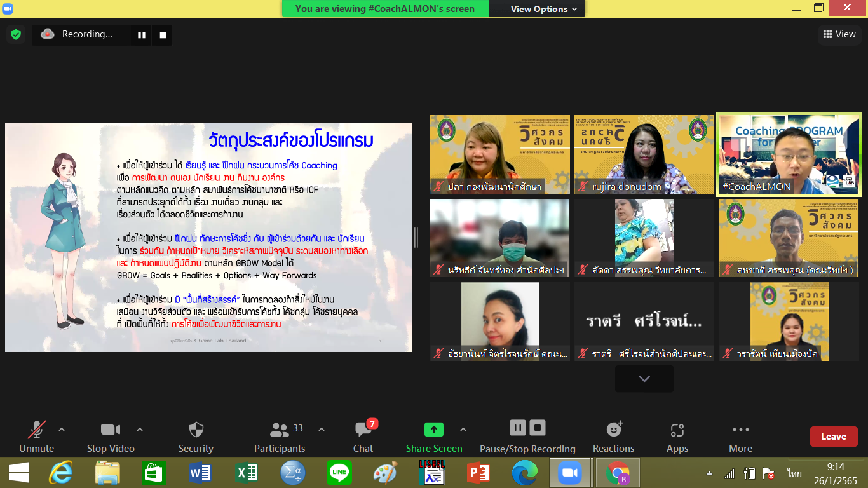The image size is (868, 488).
Task: Open the Chat panel with 7 unread
Action: [x=363, y=437]
